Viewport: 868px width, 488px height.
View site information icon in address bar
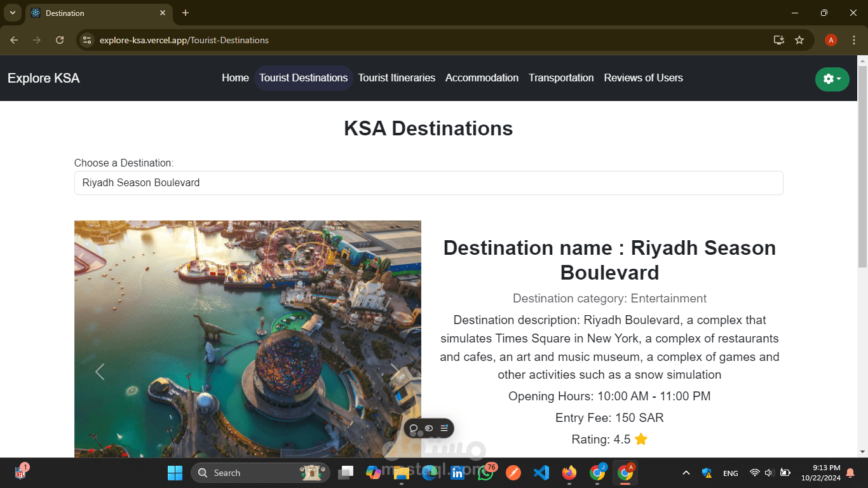(x=87, y=40)
